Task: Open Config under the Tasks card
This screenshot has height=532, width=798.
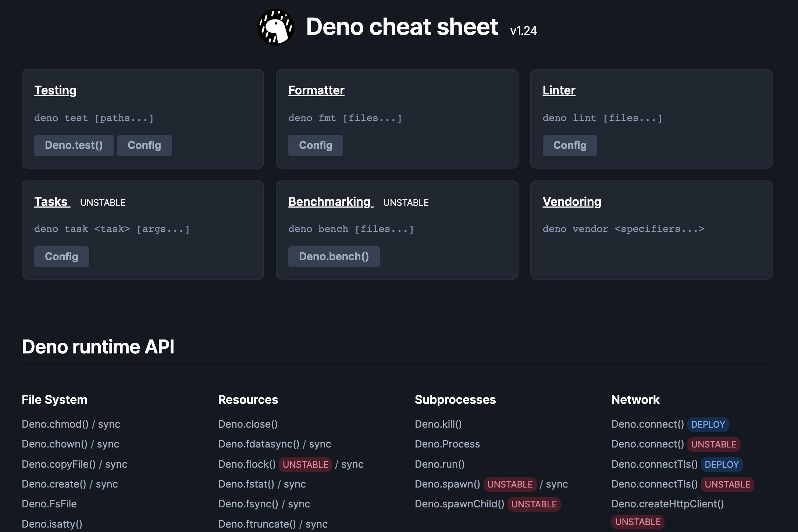Action: pyautogui.click(x=61, y=256)
